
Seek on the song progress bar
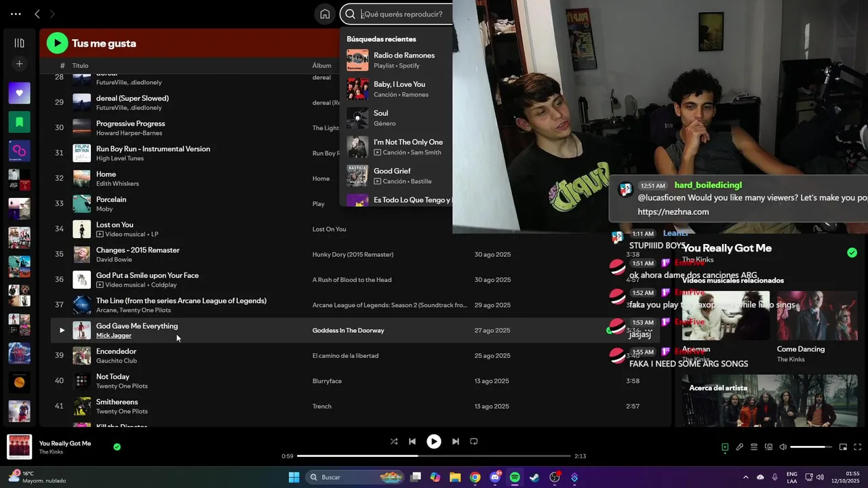pyautogui.click(x=434, y=455)
